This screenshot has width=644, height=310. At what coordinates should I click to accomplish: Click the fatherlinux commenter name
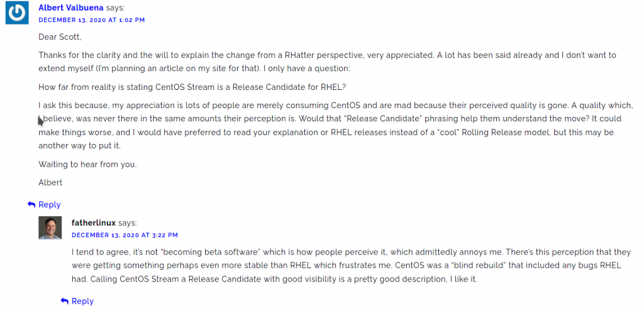(x=94, y=223)
